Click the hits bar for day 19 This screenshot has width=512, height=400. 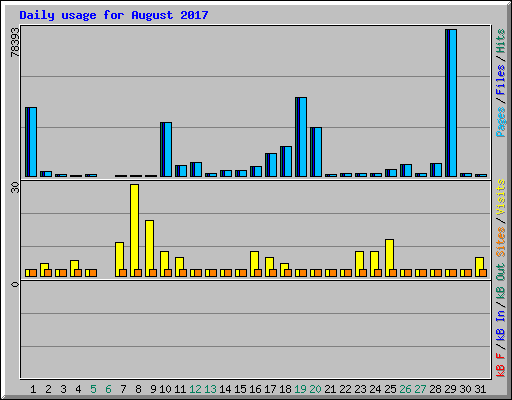click(x=301, y=137)
